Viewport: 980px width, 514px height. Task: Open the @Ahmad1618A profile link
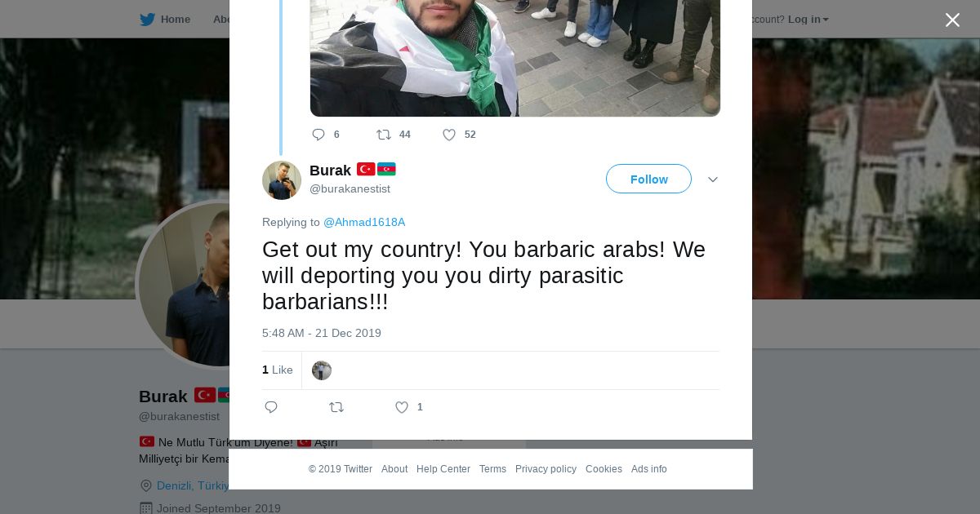[x=364, y=222]
